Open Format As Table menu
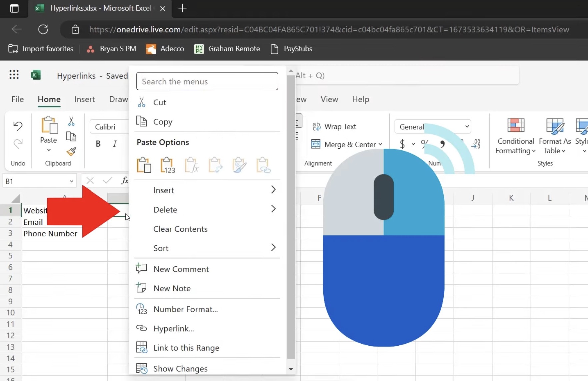Image resolution: width=588 pixels, height=381 pixels. click(555, 136)
